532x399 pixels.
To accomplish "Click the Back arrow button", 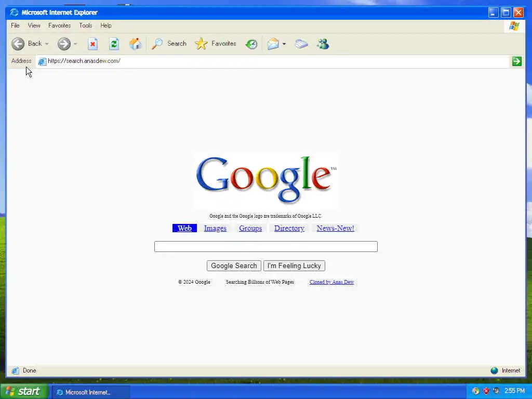I will coord(18,44).
